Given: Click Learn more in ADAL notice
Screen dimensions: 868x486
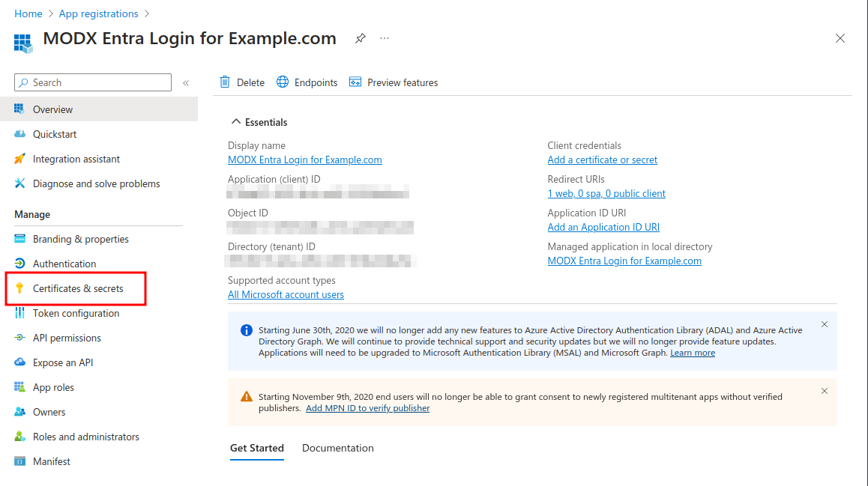Looking at the screenshot, I should (x=693, y=353).
